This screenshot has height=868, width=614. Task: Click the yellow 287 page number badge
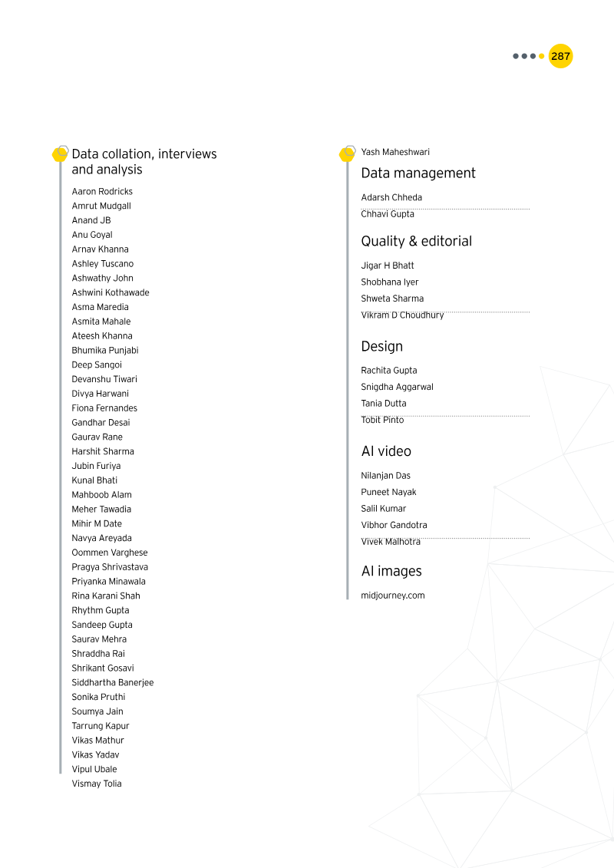point(560,56)
